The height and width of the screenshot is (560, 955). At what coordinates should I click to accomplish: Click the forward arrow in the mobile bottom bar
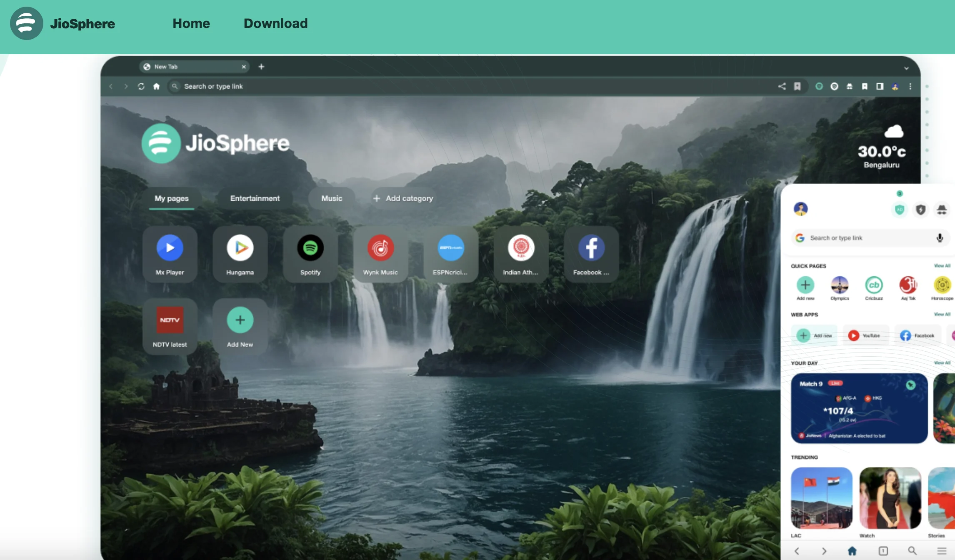click(x=824, y=551)
